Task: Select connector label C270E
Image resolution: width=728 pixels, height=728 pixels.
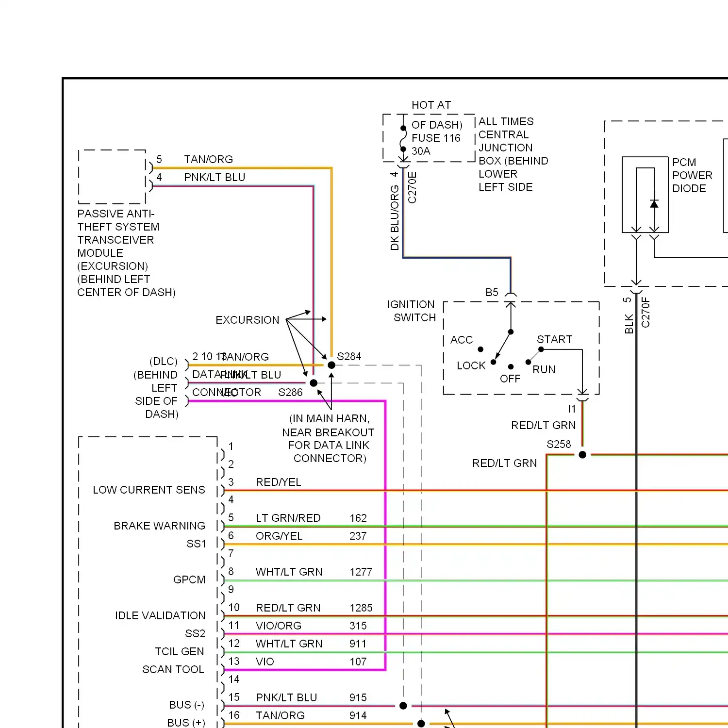Action: pos(412,187)
